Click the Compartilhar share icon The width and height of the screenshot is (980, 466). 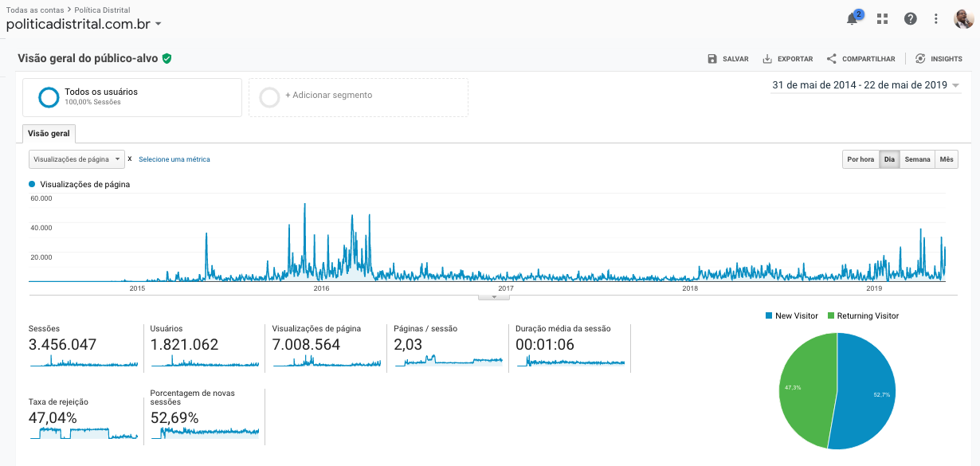click(x=832, y=59)
